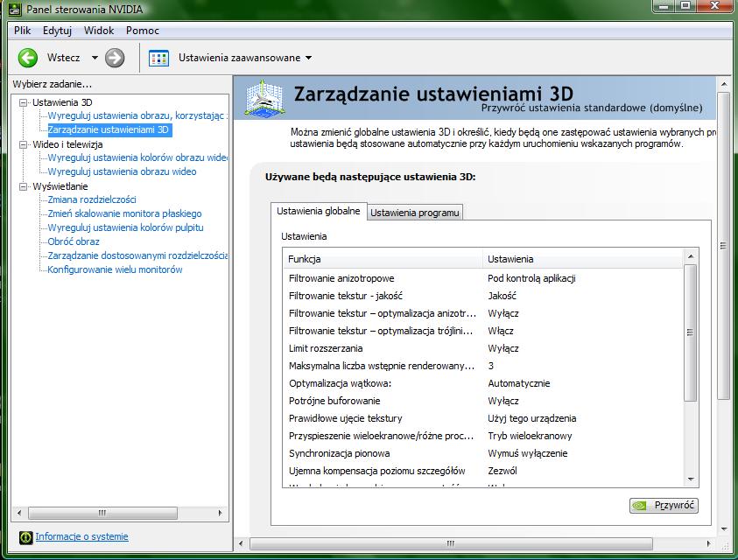Select Ujemna kompensacja poziomu szczegółów row
Viewport: 738px width, 560px height.
tap(483, 471)
